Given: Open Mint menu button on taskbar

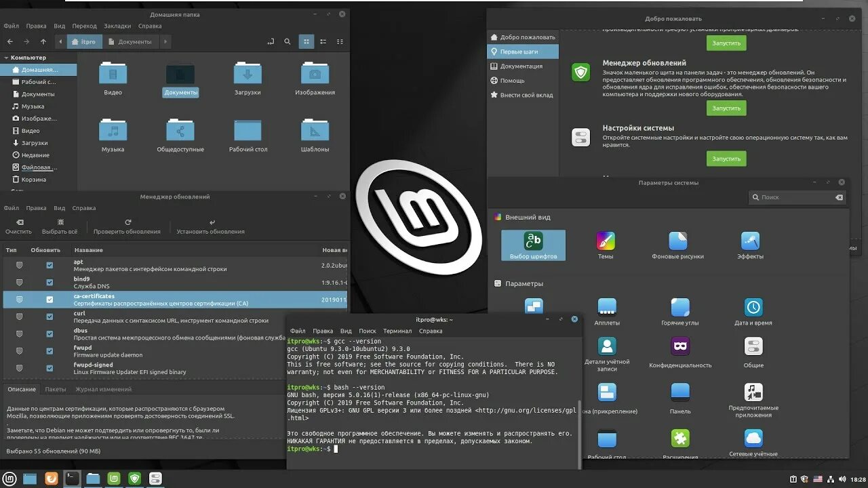Looking at the screenshot, I should click(x=8, y=479).
